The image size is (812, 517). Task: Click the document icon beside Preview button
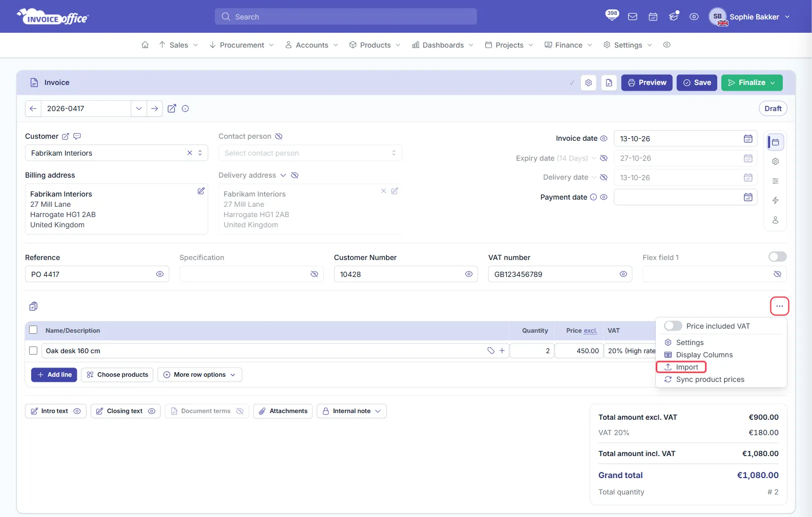609,82
